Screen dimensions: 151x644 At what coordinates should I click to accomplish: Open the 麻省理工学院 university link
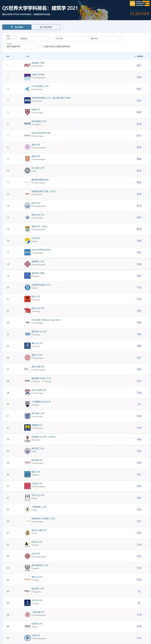tap(38, 63)
